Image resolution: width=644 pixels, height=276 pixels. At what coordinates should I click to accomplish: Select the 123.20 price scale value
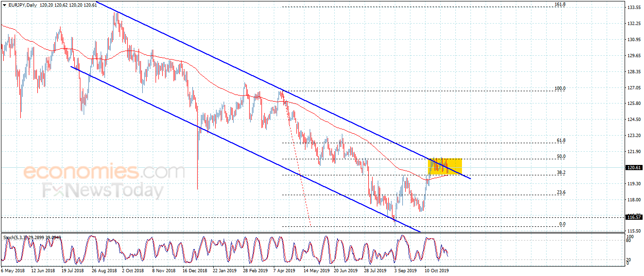tap(634, 136)
